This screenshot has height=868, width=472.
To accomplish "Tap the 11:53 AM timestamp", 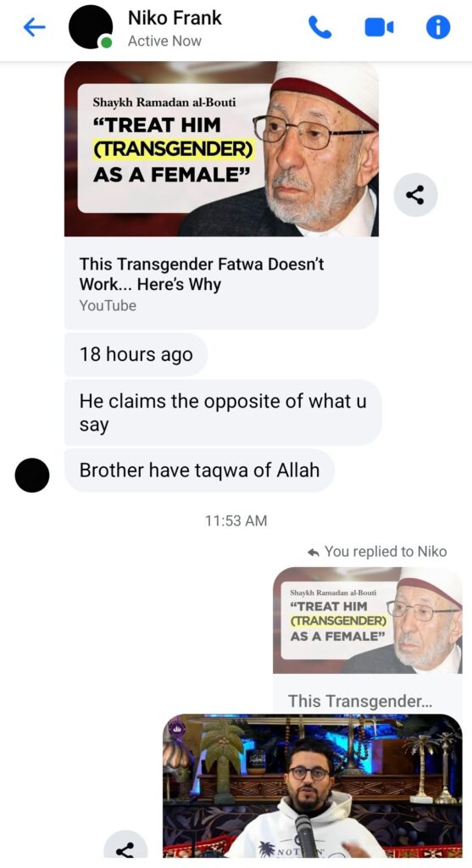I will pos(236,520).
